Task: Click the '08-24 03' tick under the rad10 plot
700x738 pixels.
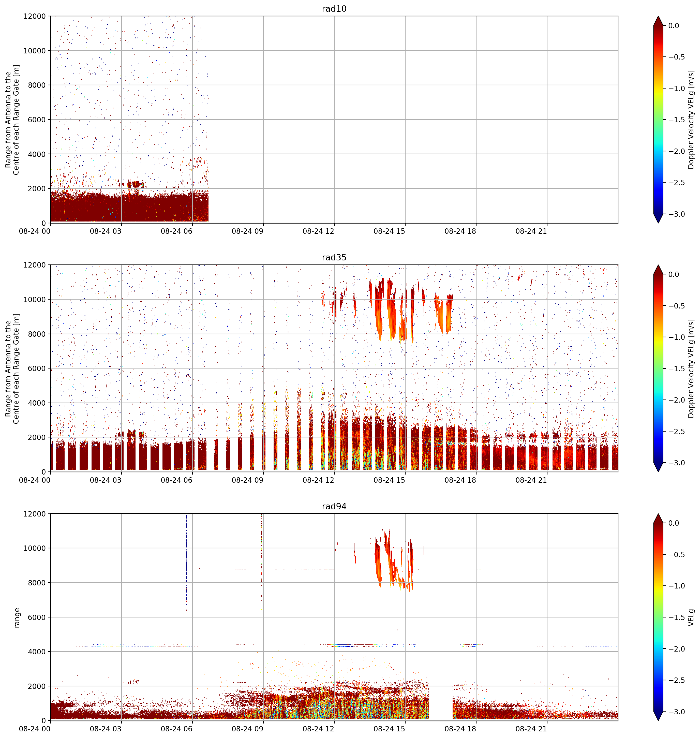Action: (106, 231)
